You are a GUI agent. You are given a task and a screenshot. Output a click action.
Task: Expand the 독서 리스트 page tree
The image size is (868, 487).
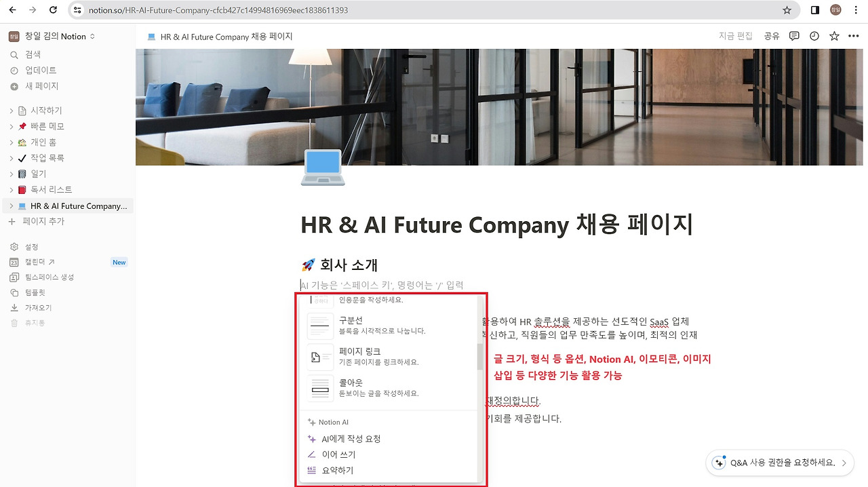coord(12,190)
